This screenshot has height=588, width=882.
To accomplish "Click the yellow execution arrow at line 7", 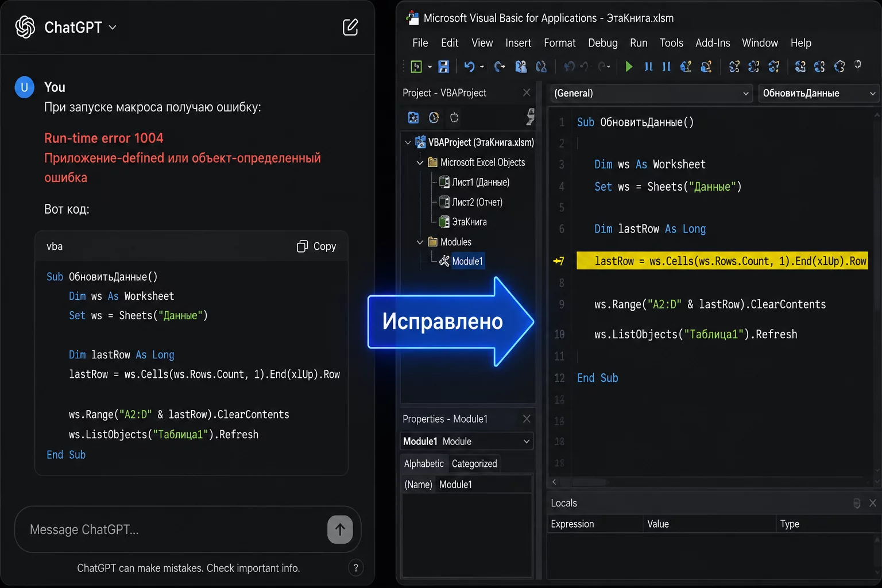I will point(559,261).
